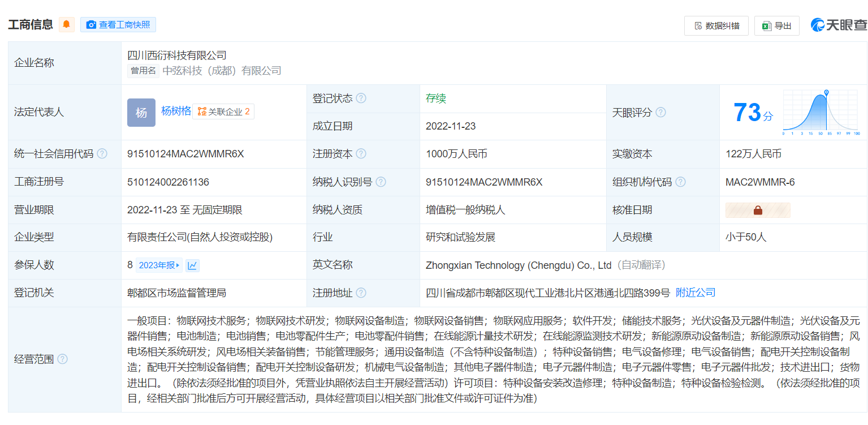
Task: Export data with 导出 button
Action: tap(777, 25)
